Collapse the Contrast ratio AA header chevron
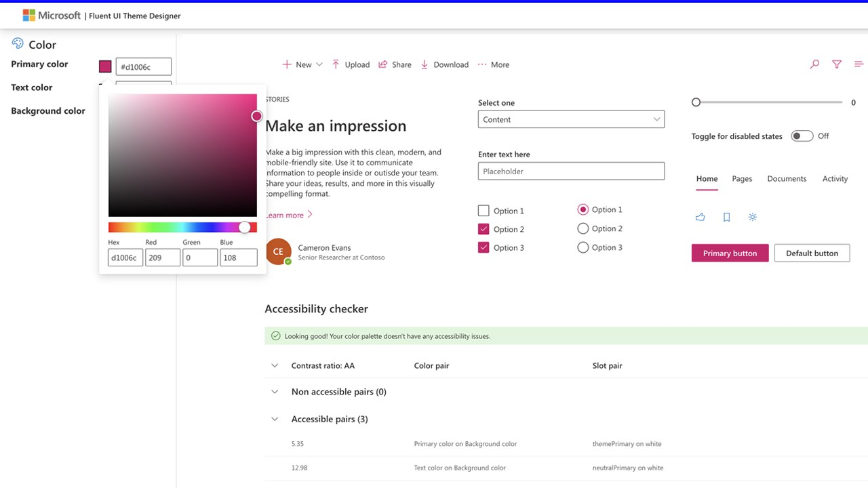 pyautogui.click(x=275, y=365)
